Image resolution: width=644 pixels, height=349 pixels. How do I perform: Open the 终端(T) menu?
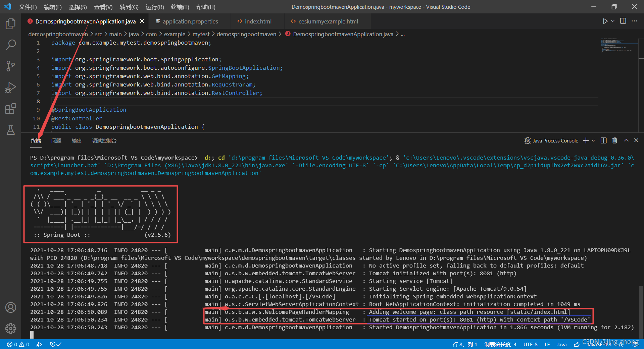tap(180, 7)
